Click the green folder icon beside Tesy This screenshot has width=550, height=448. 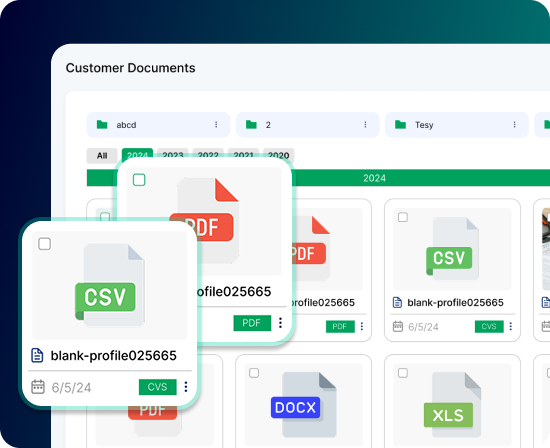400,124
